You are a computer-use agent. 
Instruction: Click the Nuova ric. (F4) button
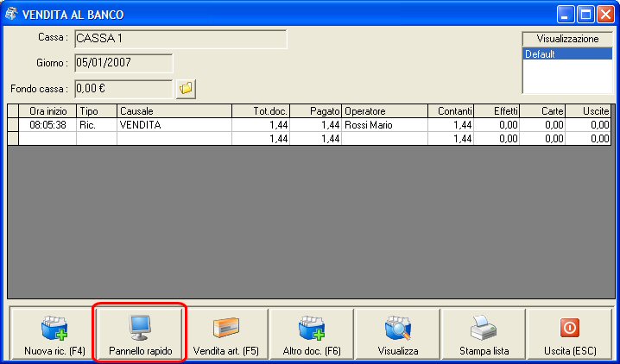[x=54, y=334]
